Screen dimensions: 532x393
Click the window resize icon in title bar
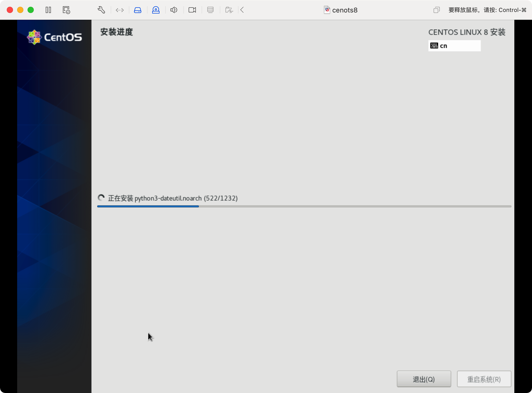(x=436, y=10)
